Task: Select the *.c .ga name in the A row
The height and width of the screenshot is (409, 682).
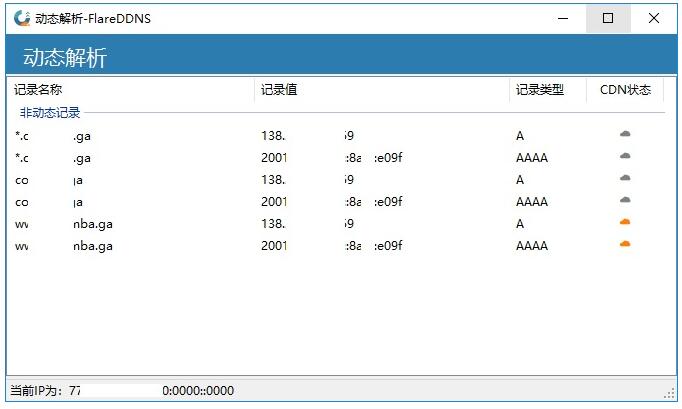Action: [x=53, y=136]
